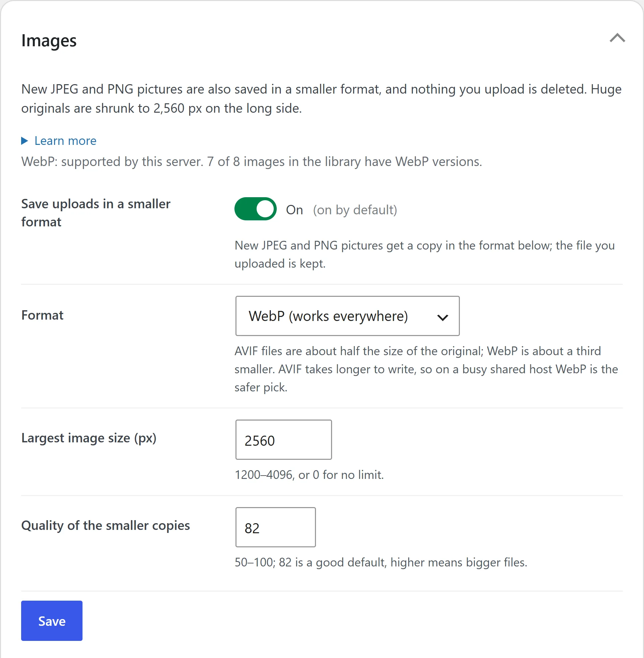Click the 'On' status label beside toggle
Image resolution: width=644 pixels, height=658 pixels.
pos(294,210)
